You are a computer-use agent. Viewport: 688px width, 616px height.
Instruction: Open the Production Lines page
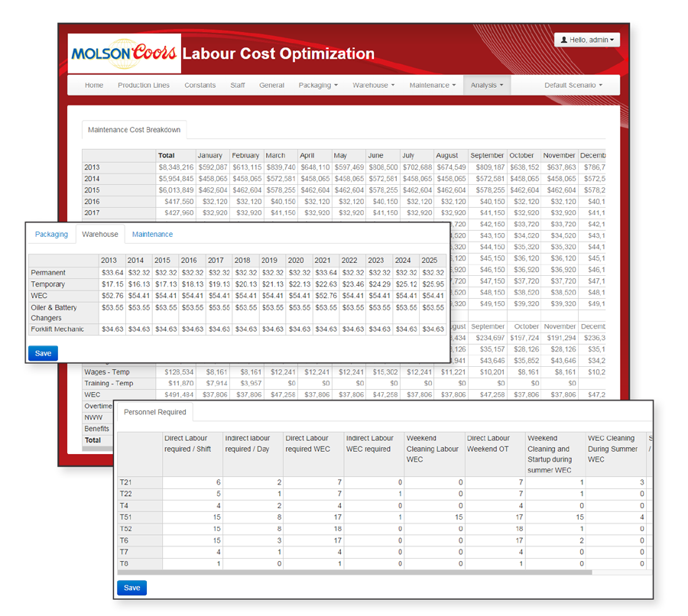[144, 85]
